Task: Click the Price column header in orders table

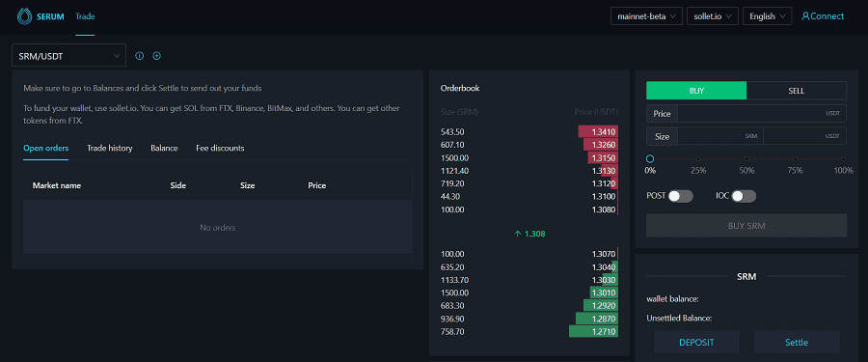Action: pos(316,185)
